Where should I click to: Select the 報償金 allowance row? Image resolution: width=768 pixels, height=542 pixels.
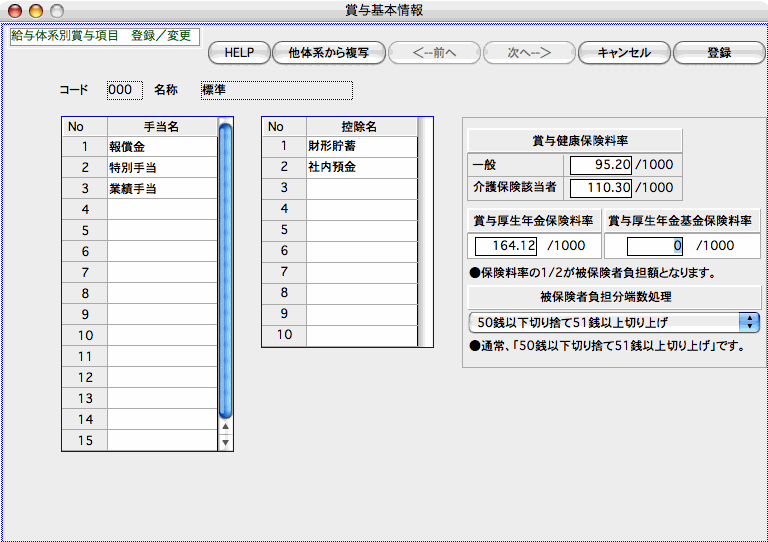161,146
